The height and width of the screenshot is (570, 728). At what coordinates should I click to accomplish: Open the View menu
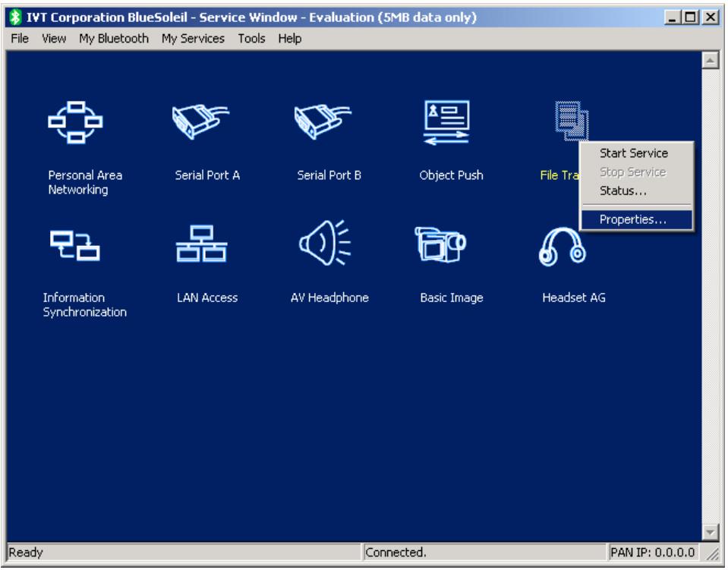54,39
